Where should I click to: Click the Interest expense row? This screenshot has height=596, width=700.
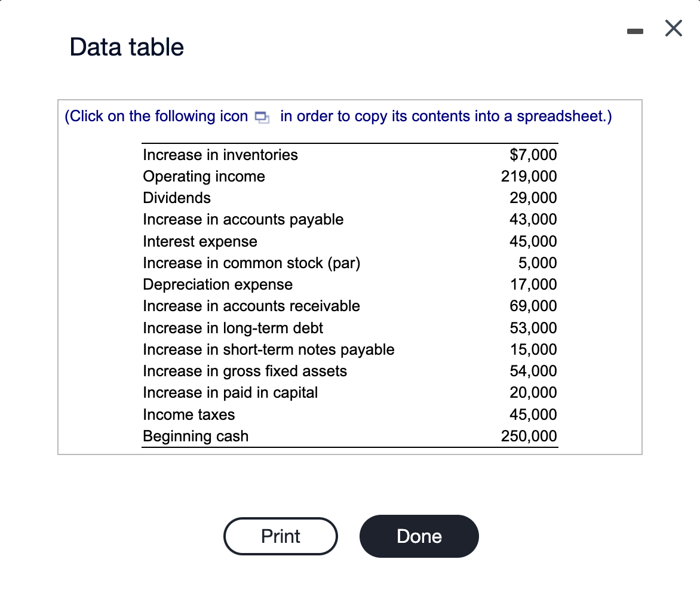[200, 241]
